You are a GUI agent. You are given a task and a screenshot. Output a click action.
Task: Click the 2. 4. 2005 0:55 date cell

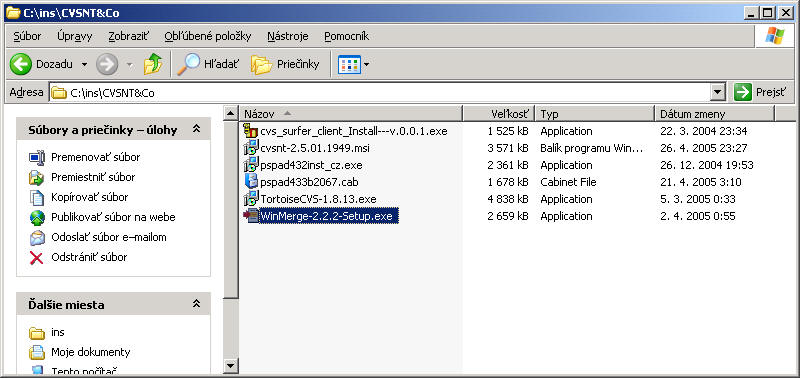[697, 216]
